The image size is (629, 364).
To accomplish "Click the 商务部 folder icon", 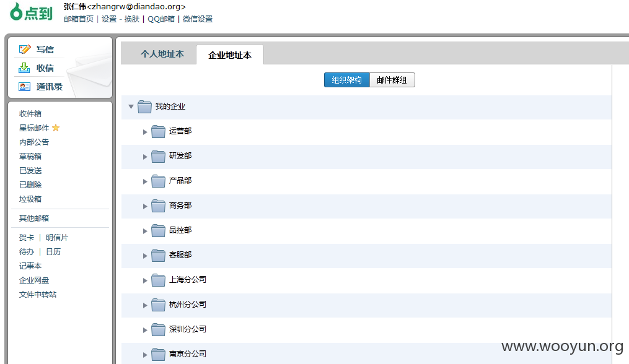I will (x=158, y=206).
